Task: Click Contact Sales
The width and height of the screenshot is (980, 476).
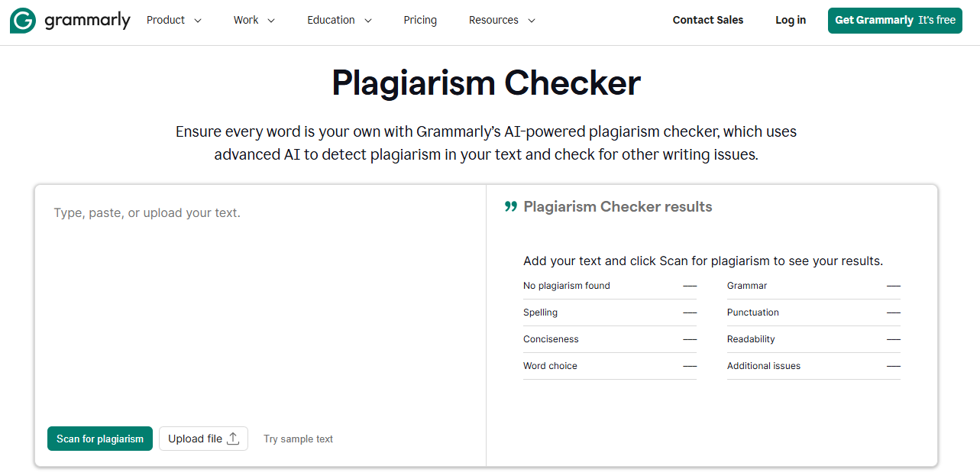Action: [707, 20]
